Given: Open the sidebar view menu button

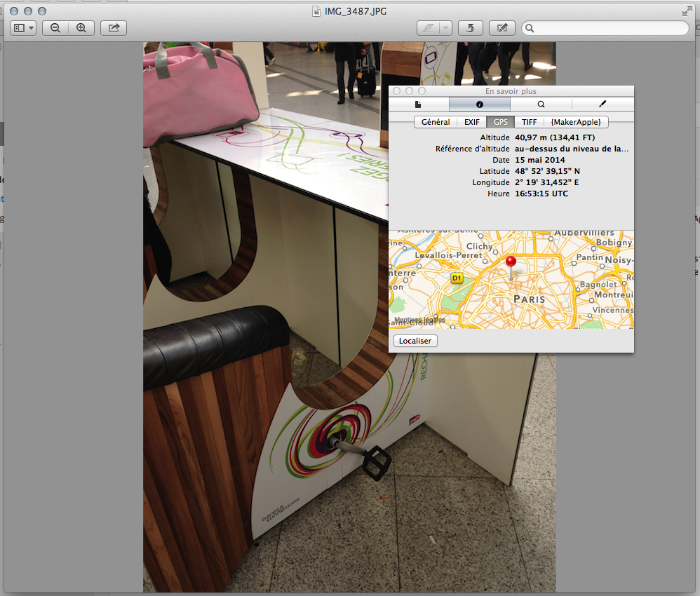Looking at the screenshot, I should [23, 28].
